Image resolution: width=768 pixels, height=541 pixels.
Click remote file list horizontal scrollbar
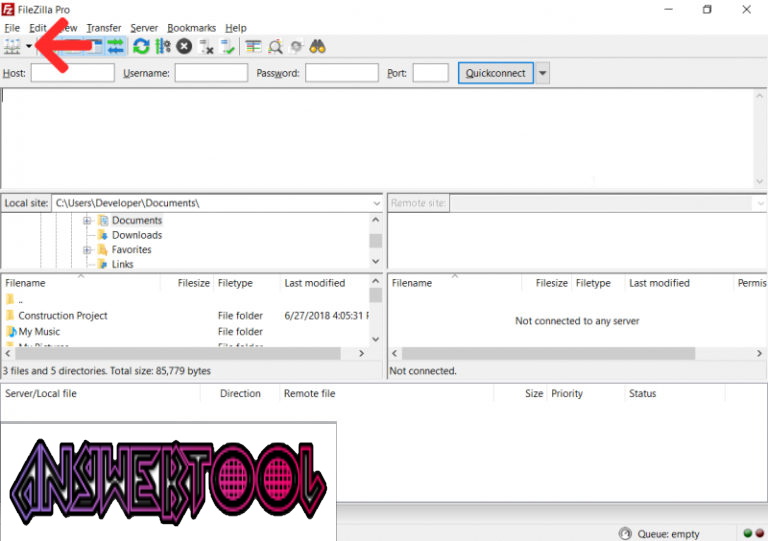click(x=549, y=353)
